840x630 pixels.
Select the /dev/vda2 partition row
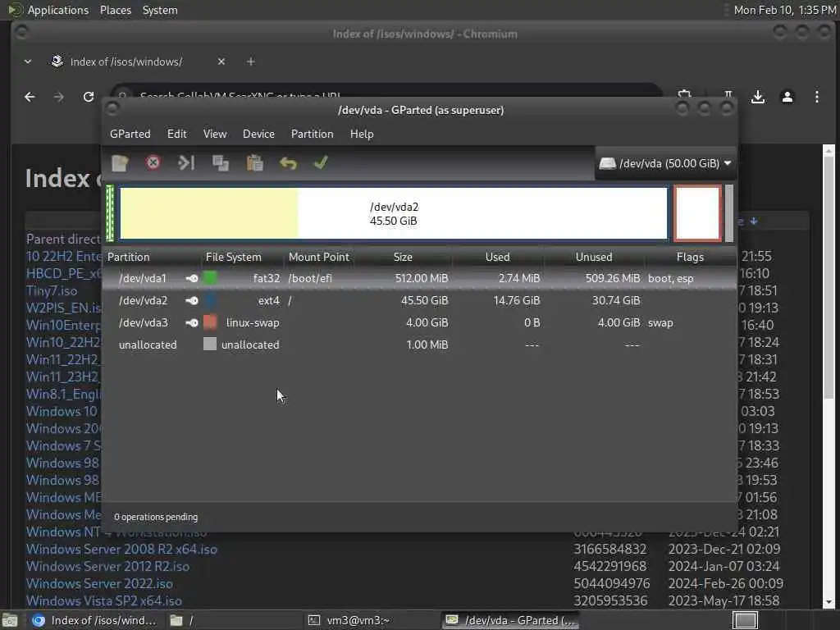point(419,300)
